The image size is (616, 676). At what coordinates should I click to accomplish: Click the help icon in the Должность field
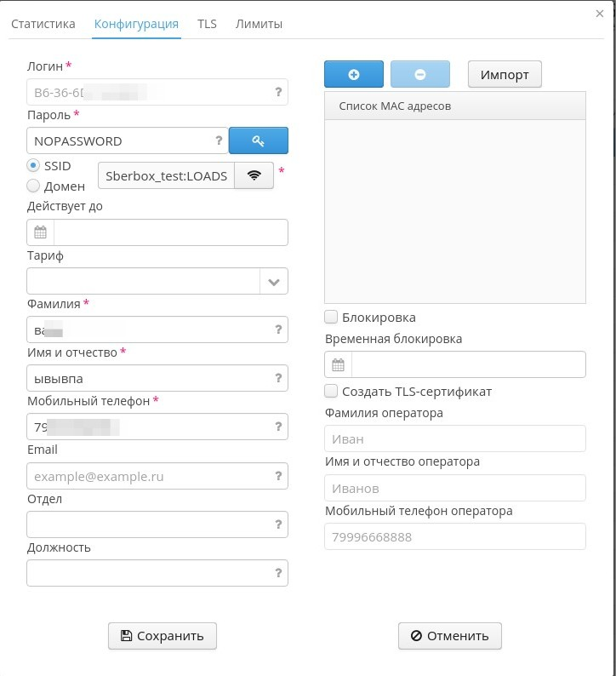[278, 574]
